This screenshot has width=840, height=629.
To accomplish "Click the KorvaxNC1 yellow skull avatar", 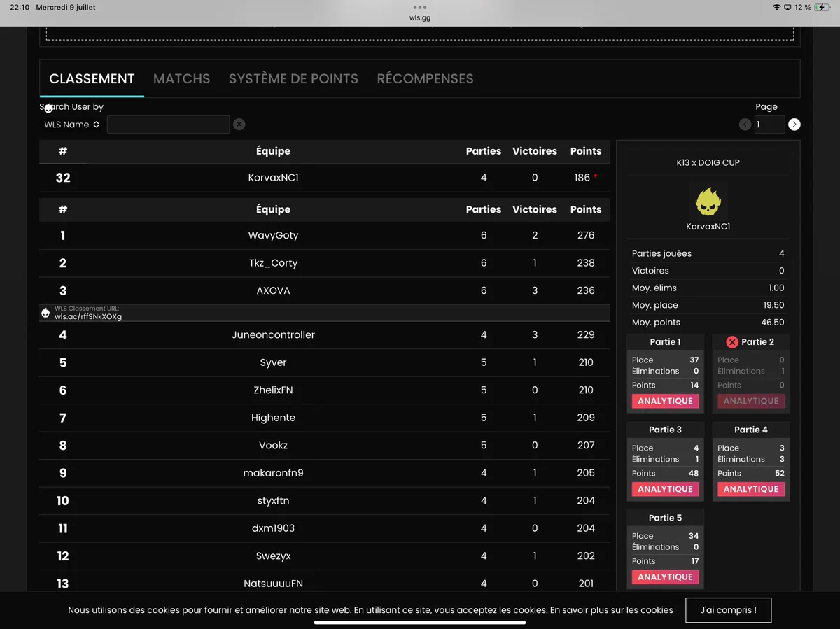I will coord(708,202).
